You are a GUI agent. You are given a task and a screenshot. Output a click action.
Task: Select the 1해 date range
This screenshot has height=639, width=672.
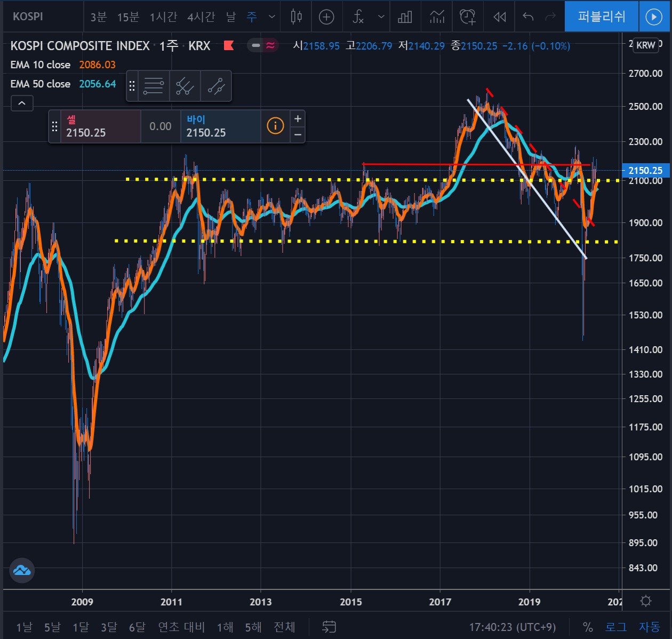pos(225,627)
